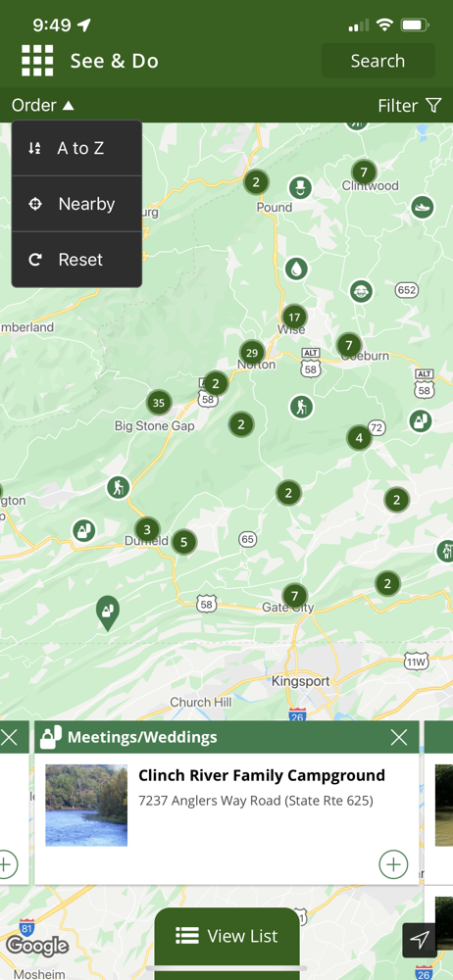
Task: Click the location arrow button on the map
Action: coord(421,940)
